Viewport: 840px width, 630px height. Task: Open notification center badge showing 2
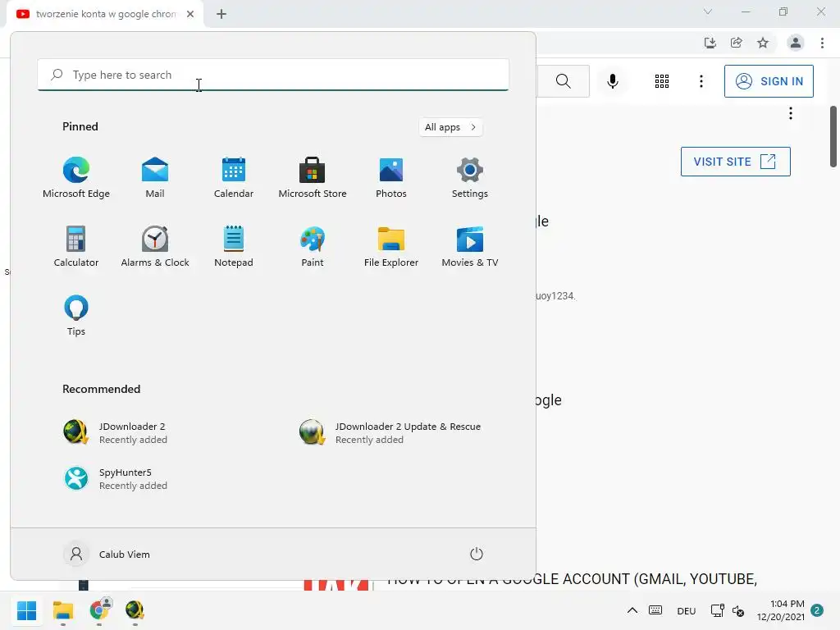pyautogui.click(x=817, y=610)
